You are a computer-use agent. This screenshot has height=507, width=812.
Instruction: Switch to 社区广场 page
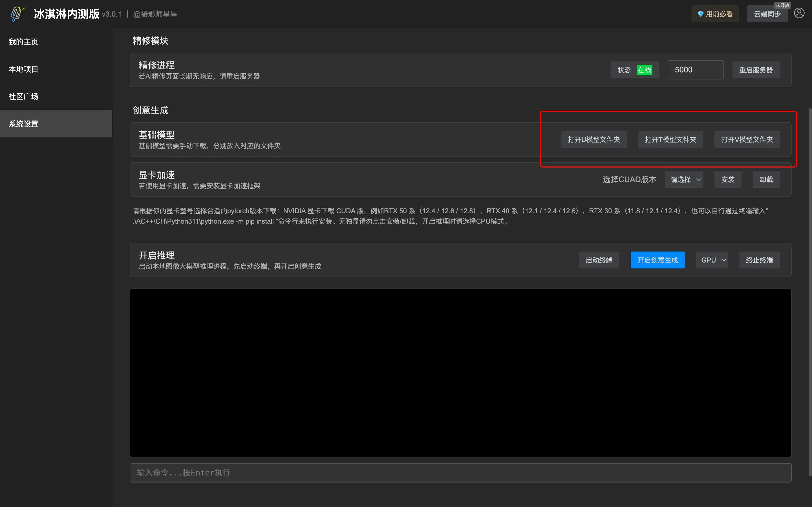[23, 97]
